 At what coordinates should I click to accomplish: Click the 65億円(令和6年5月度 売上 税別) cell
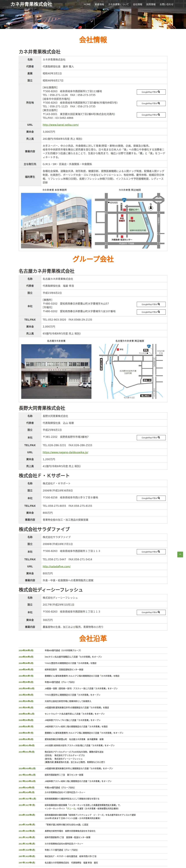tap(104, 334)
